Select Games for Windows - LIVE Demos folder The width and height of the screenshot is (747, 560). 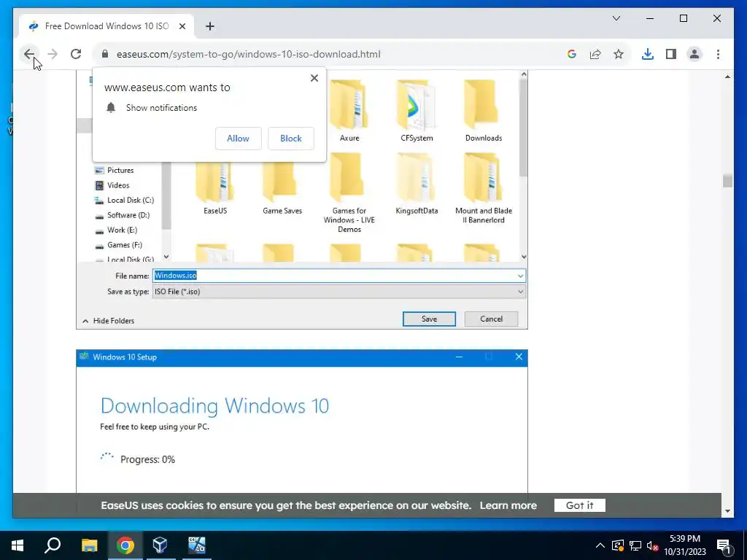coord(349,192)
